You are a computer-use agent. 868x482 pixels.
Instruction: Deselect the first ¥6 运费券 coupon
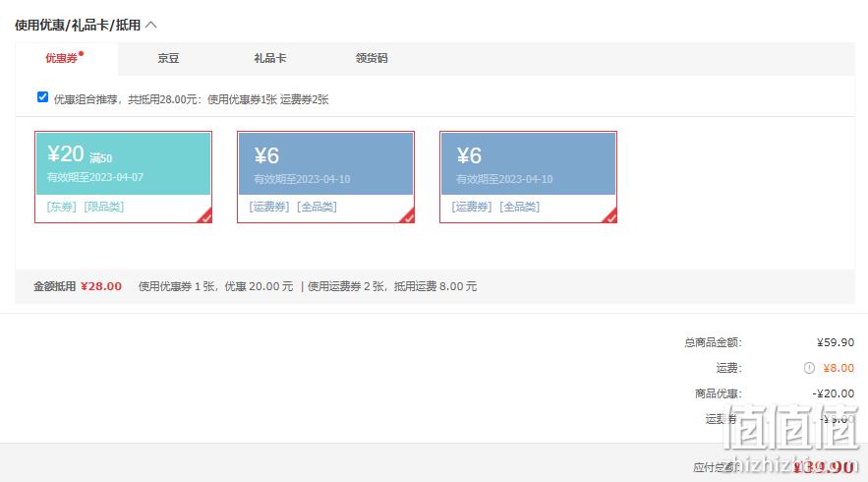click(x=325, y=177)
